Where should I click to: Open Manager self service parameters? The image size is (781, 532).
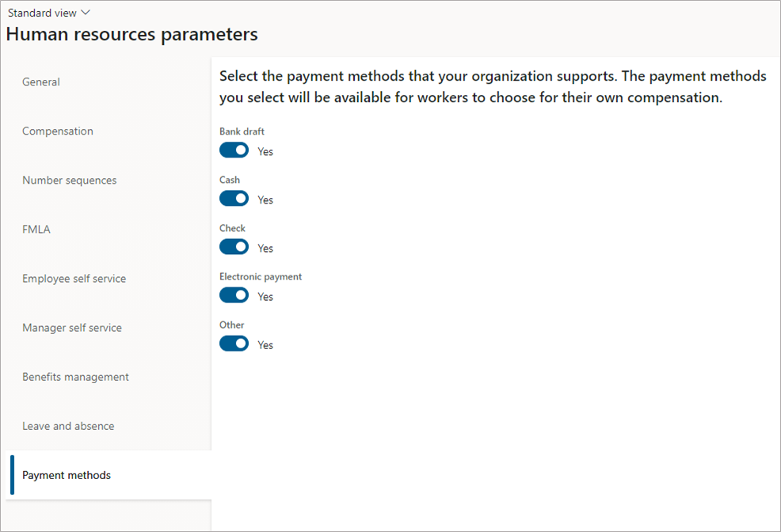click(x=71, y=327)
